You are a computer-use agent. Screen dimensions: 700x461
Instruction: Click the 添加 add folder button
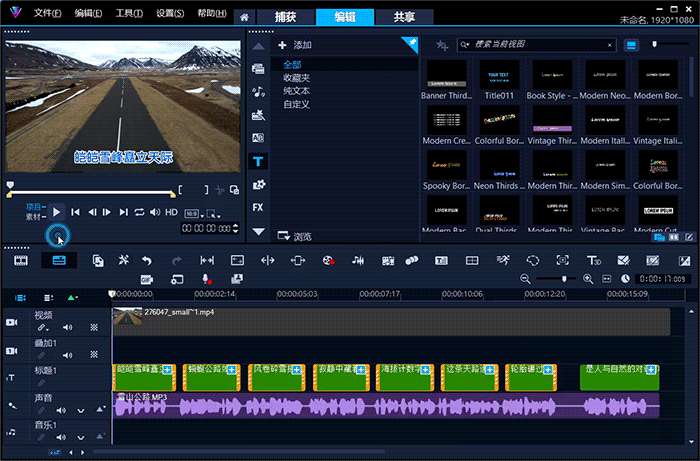coord(295,45)
